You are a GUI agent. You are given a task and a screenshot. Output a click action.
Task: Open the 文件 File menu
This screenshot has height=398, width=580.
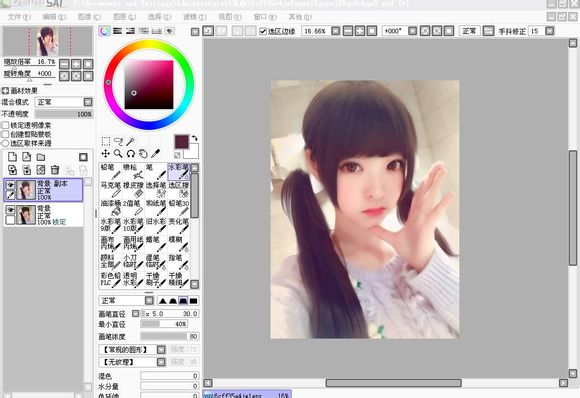(x=19, y=17)
